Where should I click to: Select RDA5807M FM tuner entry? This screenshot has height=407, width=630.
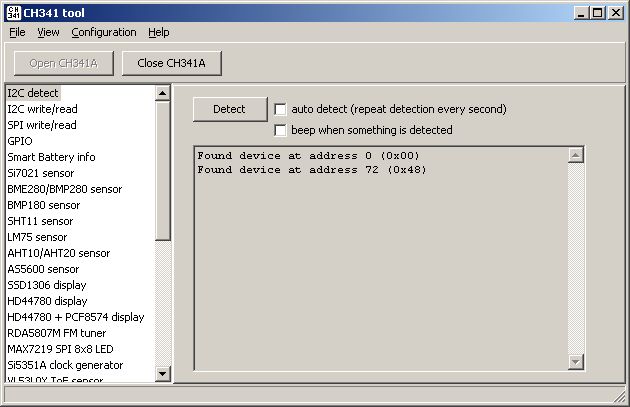(57, 333)
